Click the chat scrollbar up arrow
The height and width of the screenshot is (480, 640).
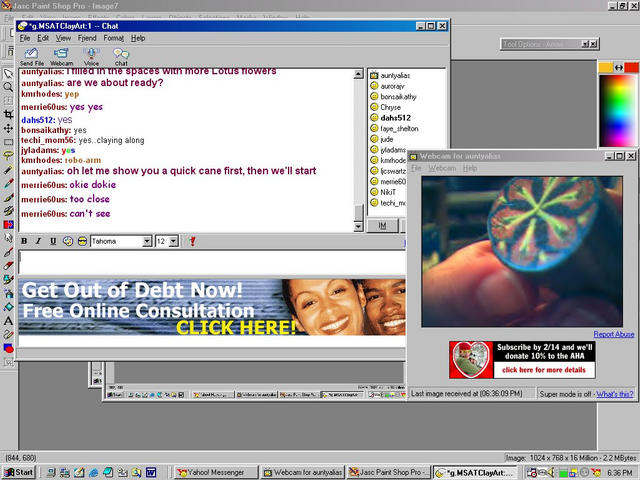click(x=358, y=74)
